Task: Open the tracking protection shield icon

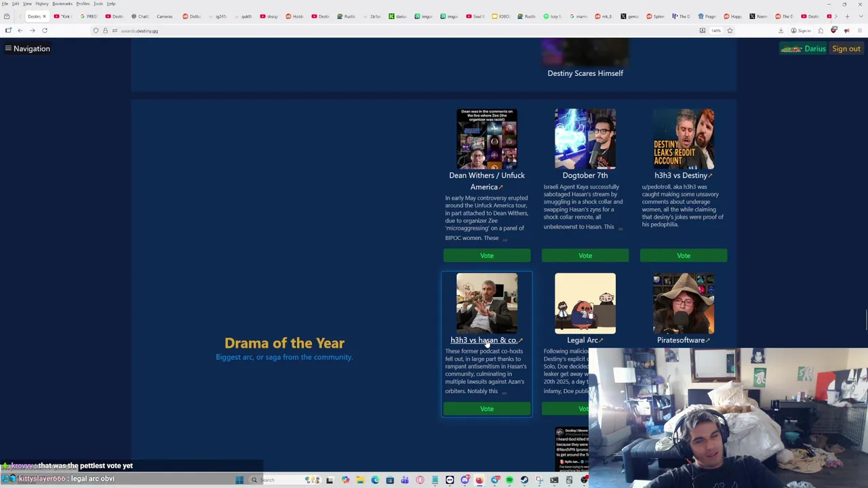Action: coord(96,30)
